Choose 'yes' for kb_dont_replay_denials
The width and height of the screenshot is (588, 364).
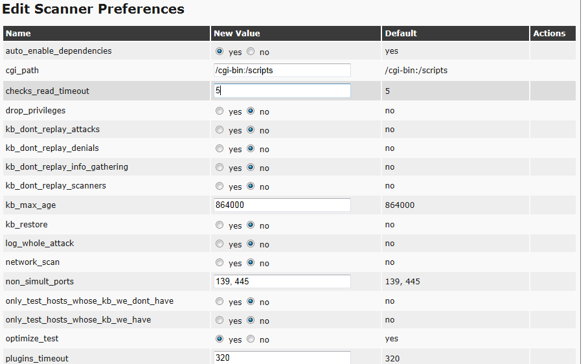220,148
